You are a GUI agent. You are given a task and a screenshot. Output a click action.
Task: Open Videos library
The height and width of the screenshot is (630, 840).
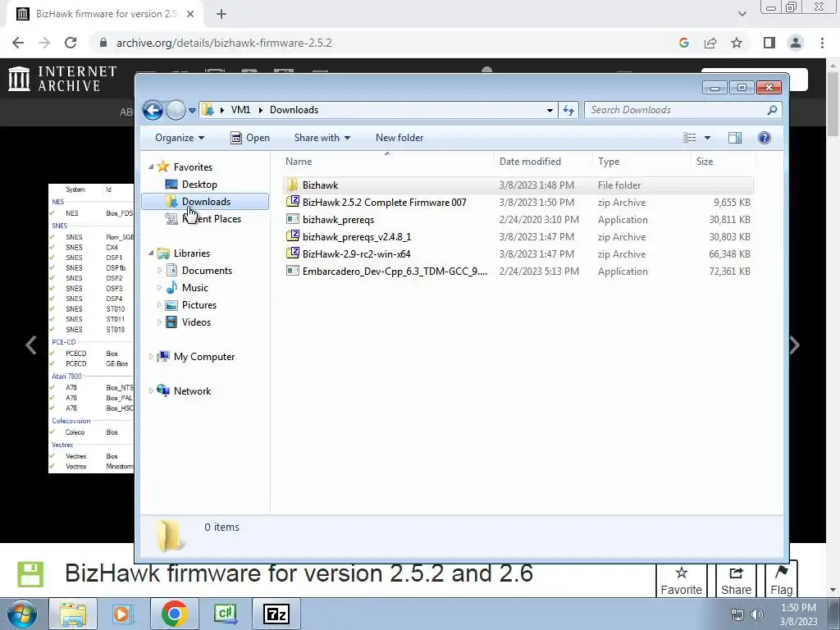tap(196, 322)
